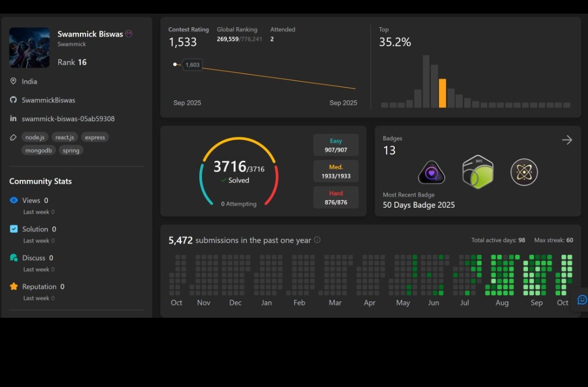Open the swammick-biswas-05ab59308 LinkedIn link

pos(68,119)
